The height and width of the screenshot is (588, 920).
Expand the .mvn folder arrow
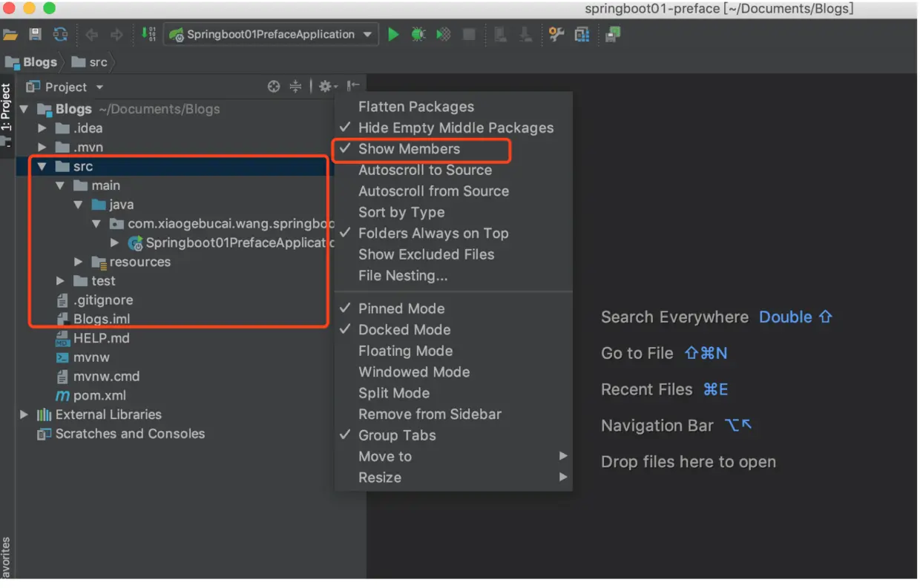click(42, 148)
